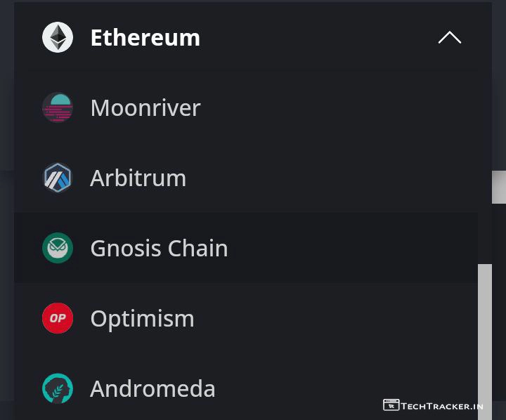This screenshot has height=420, width=506.
Task: Click blank area right of the Moonriver label
Action: [337, 107]
